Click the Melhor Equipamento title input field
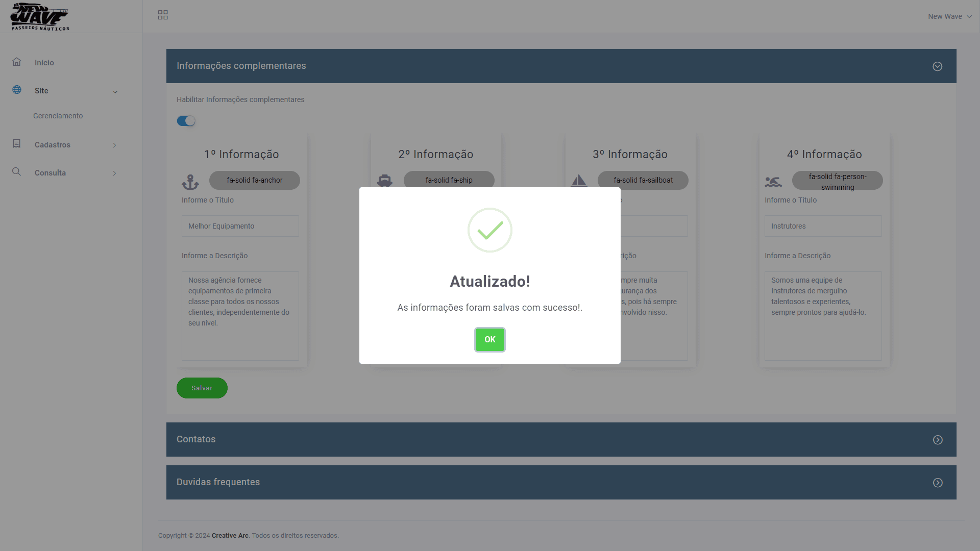This screenshot has height=551, width=980. (x=240, y=226)
